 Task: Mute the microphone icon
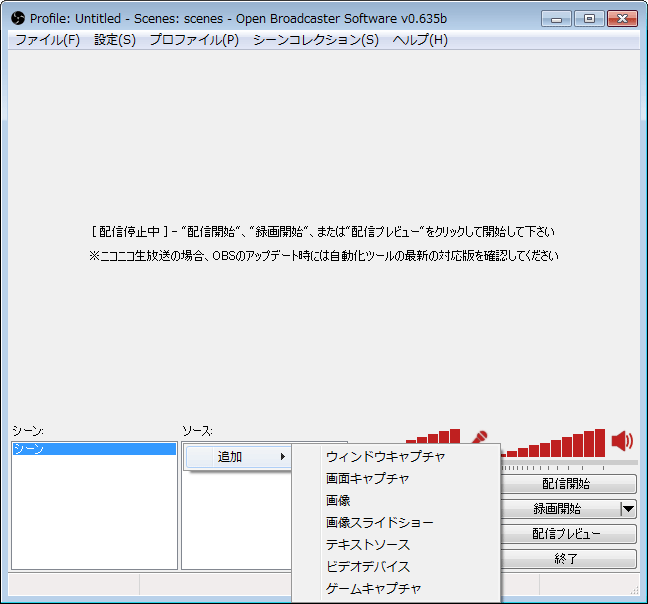pyautogui.click(x=479, y=437)
